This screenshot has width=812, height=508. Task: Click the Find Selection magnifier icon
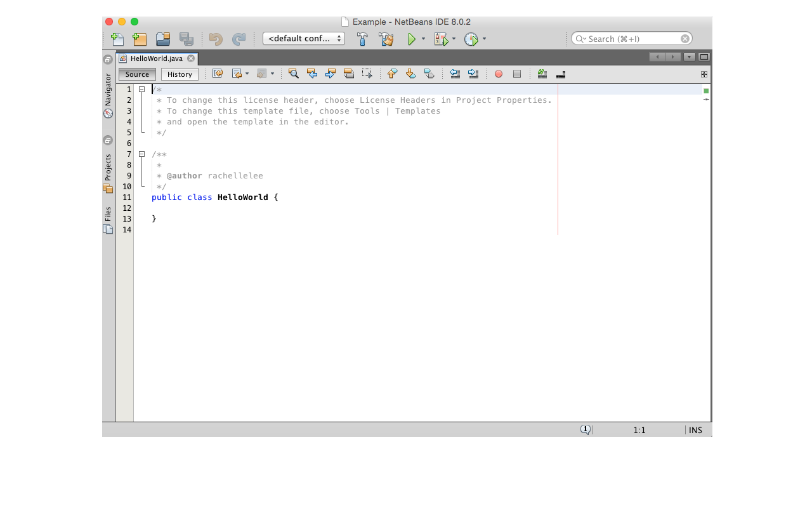tap(292, 74)
